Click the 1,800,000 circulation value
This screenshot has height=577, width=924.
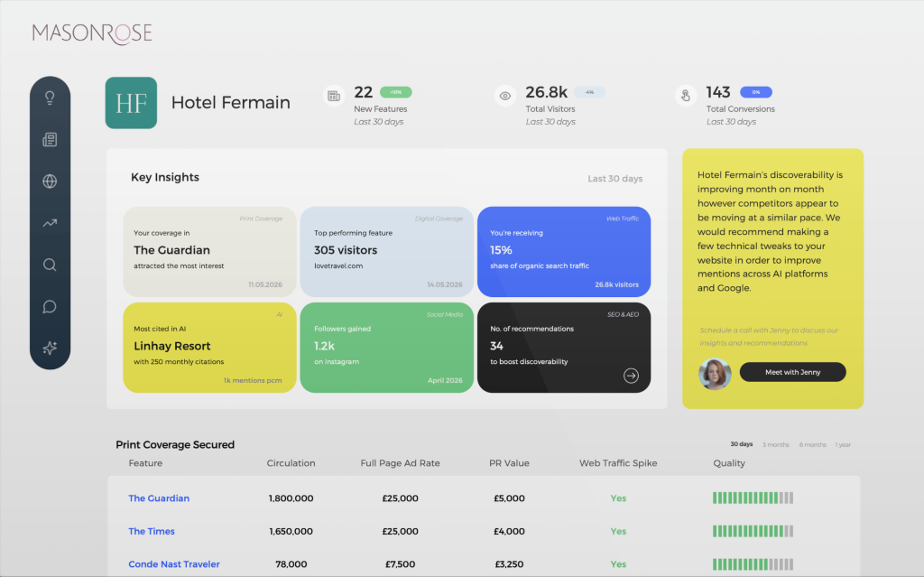291,498
